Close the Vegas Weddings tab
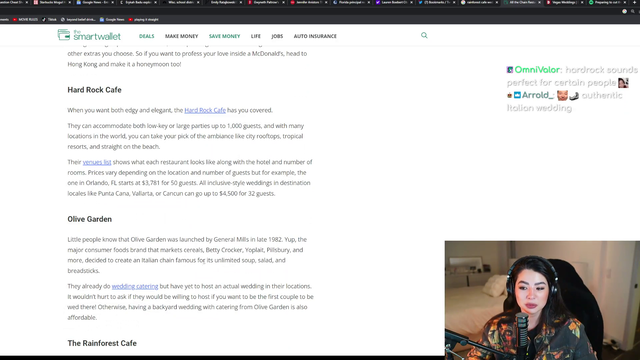 tap(582, 2)
